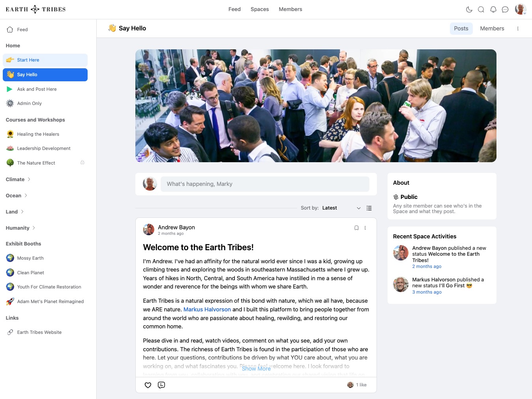Bookmark the Welcome to the Earth Tribes post
Screen dimensions: 532x399
[x=356, y=228]
